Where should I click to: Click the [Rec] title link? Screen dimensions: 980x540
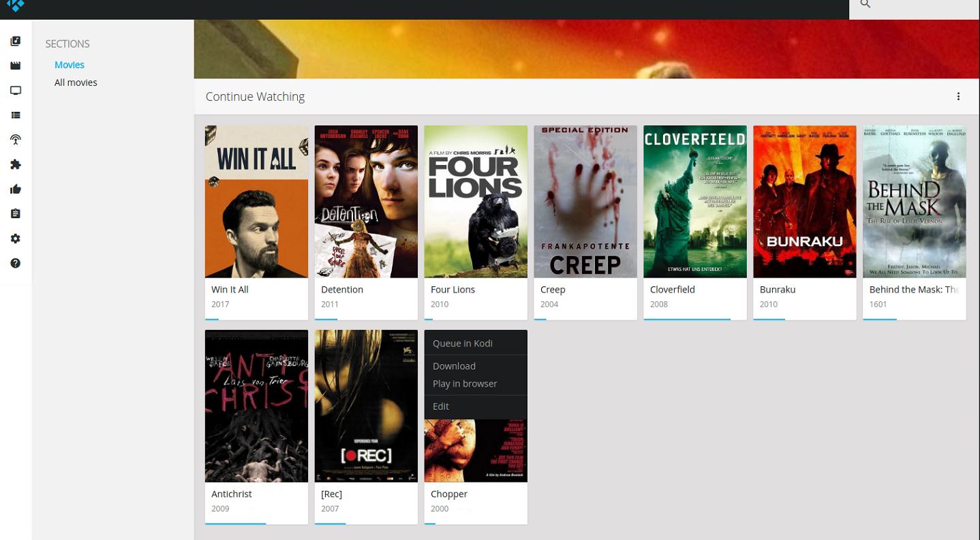(x=331, y=494)
